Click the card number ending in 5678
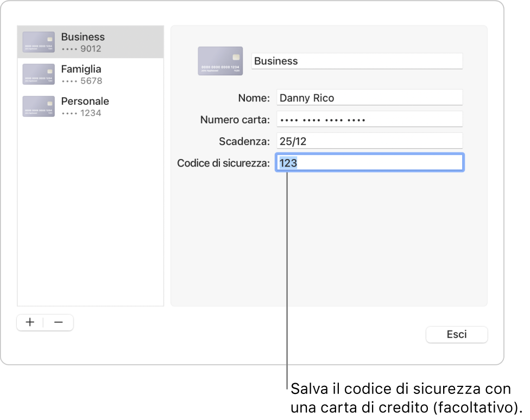This screenshot has width=530, height=420. [81, 81]
